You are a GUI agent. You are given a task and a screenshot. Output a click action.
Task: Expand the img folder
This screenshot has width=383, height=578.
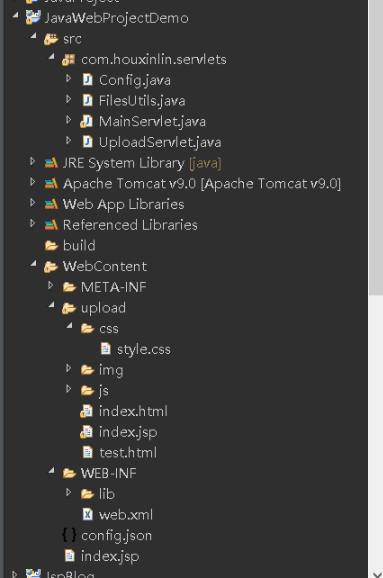69,368
